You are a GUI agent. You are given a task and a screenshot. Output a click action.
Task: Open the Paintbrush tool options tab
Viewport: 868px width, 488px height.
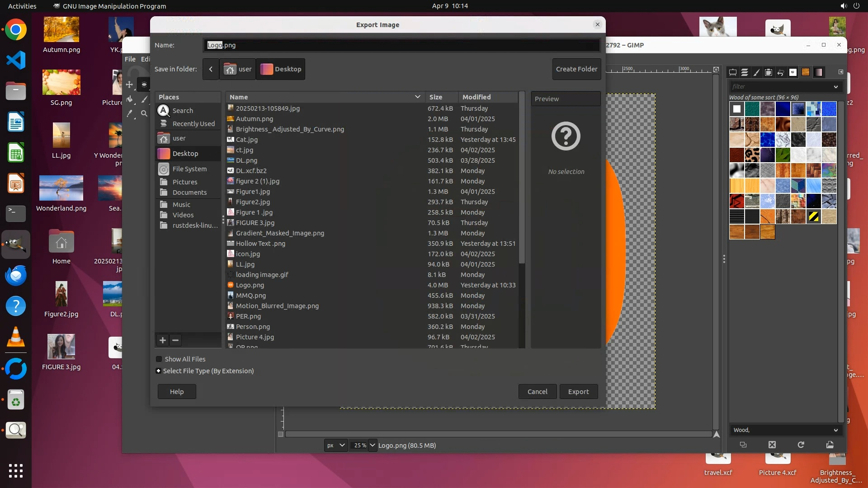point(756,72)
